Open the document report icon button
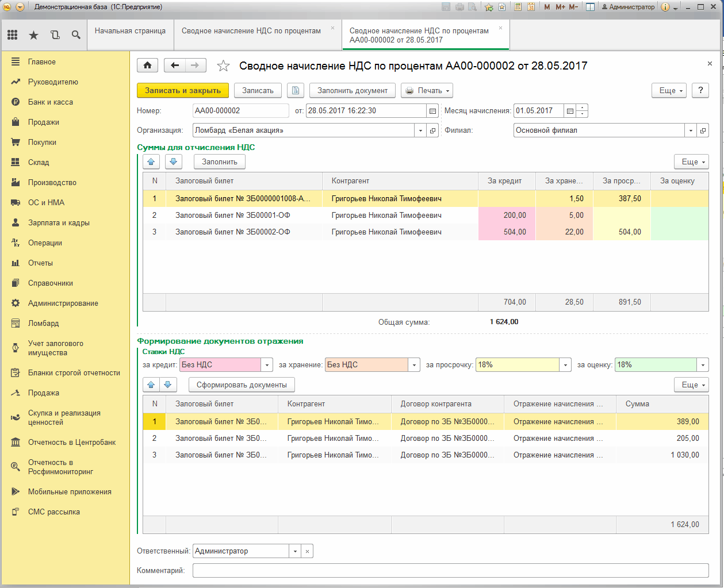 point(295,90)
